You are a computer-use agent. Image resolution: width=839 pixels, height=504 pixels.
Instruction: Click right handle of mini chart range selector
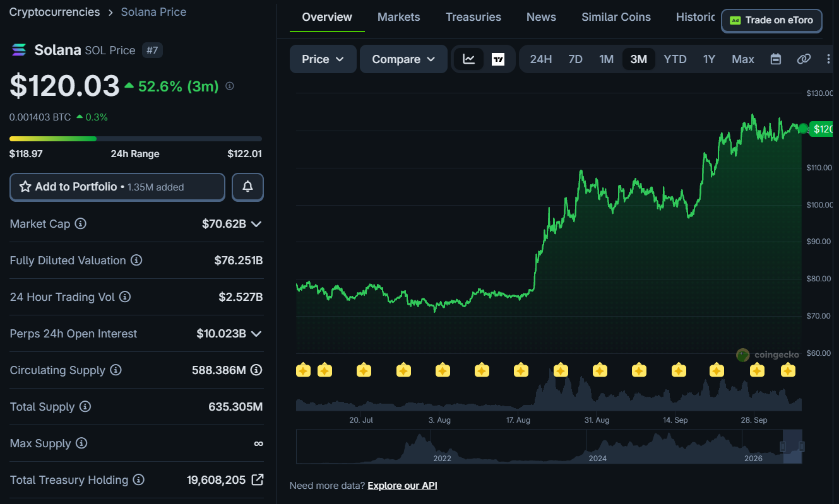point(802,447)
